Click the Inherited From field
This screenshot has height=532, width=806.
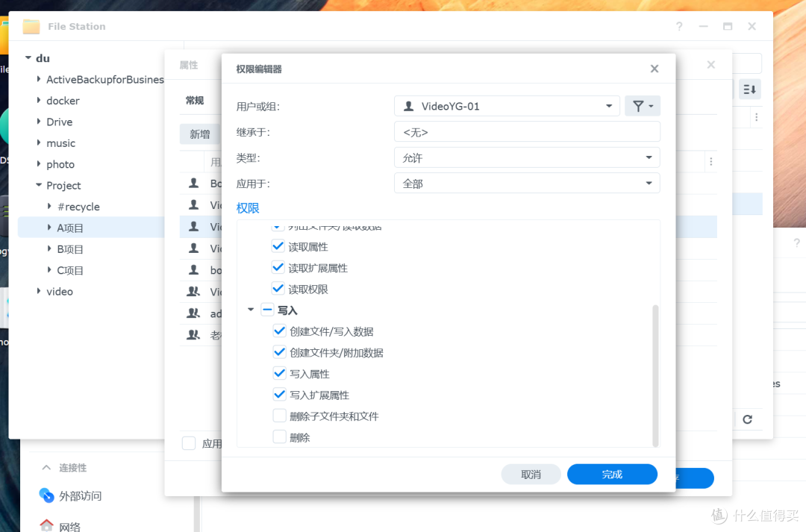[527, 132]
